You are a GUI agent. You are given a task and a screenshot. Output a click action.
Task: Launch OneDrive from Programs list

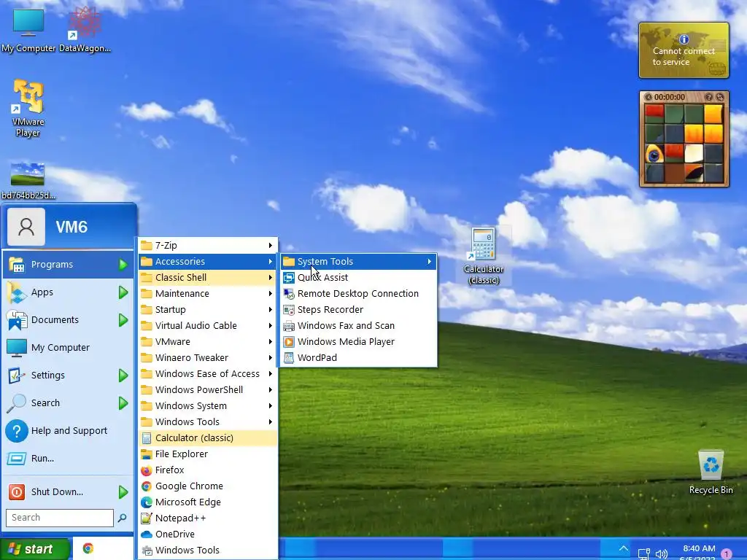(x=208, y=534)
